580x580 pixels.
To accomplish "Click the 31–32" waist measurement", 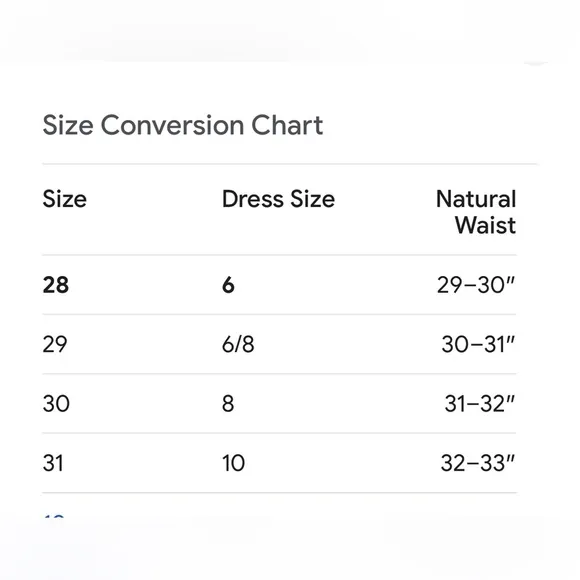I will (x=479, y=404).
